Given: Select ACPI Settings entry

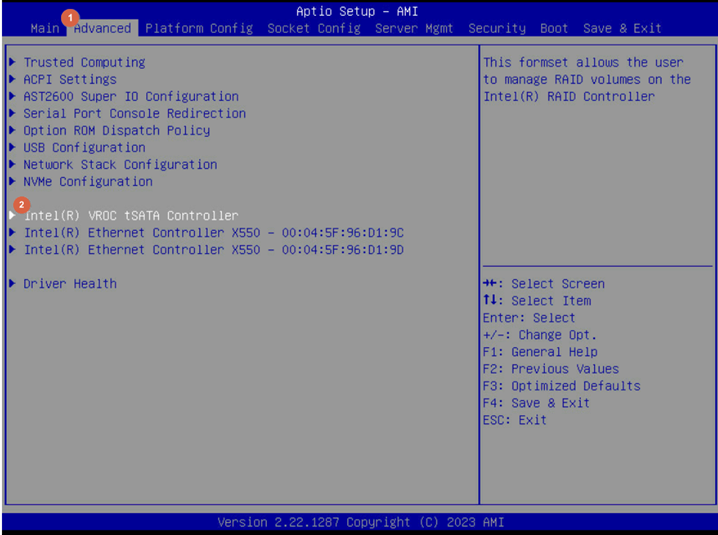Looking at the screenshot, I should [70, 79].
